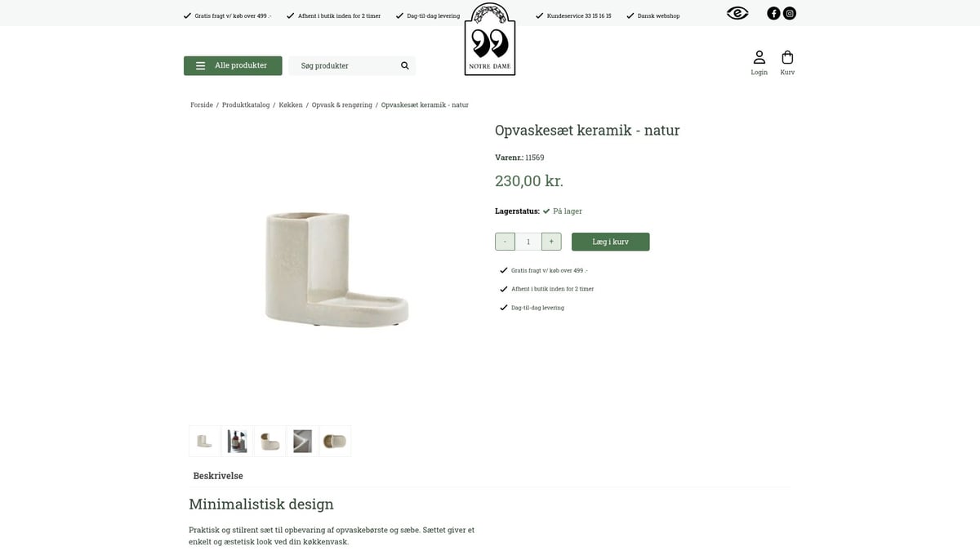Navigate to Produktkatalog breadcrumb
This screenshot has height=551, width=980.
[246, 105]
